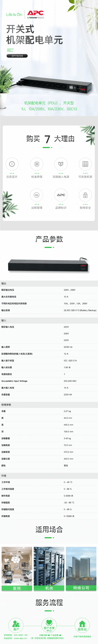Click the 标准质保 warranty shield icon
Viewport: 98px width, 644px height.
click(x=36, y=164)
